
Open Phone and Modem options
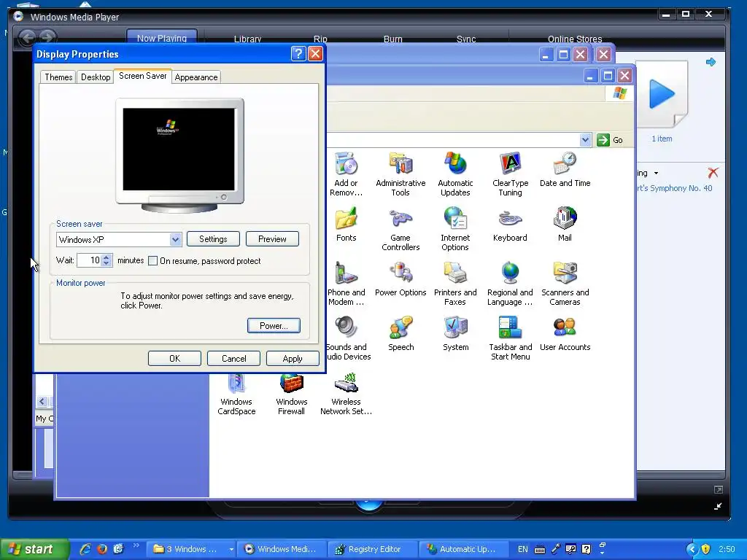(347, 284)
